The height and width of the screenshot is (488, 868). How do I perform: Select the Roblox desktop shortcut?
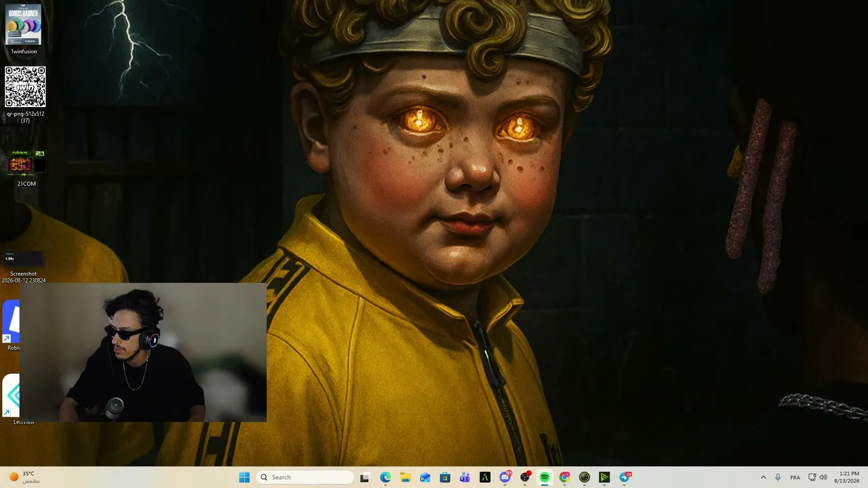11,327
